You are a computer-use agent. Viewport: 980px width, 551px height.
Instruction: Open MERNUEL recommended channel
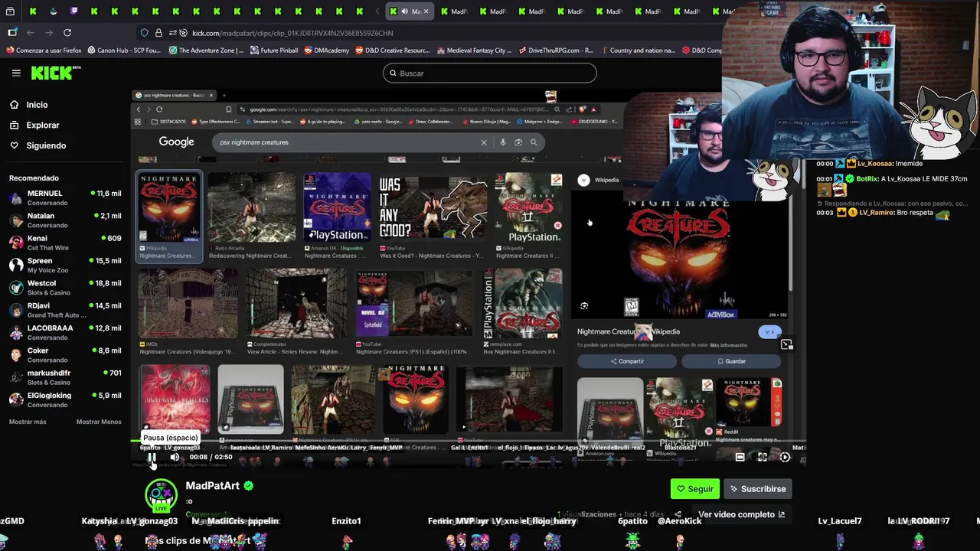click(65, 198)
